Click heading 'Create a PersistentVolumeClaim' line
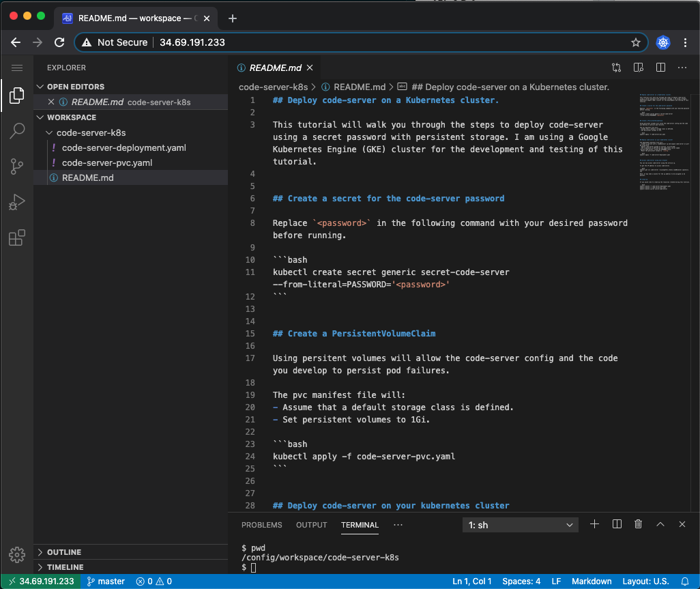The height and width of the screenshot is (589, 700). point(354,334)
